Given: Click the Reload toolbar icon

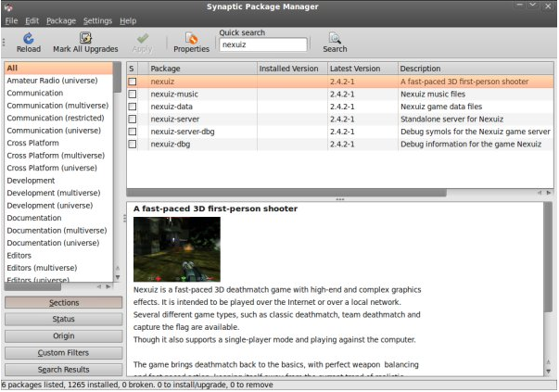Looking at the screenshot, I should click(29, 39).
